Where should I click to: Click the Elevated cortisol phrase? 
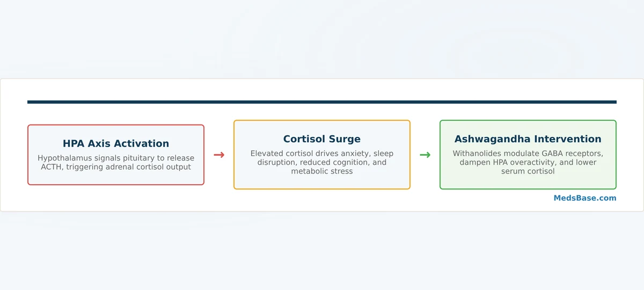click(281, 154)
